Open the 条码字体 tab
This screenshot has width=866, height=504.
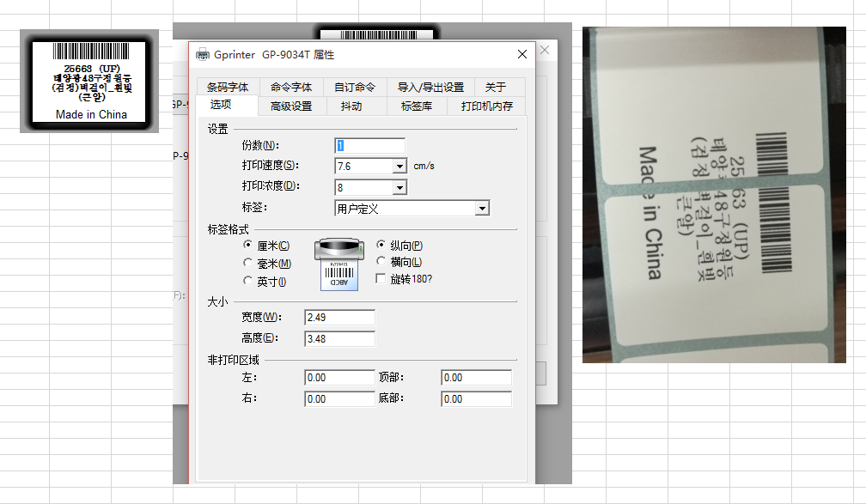[x=227, y=87]
